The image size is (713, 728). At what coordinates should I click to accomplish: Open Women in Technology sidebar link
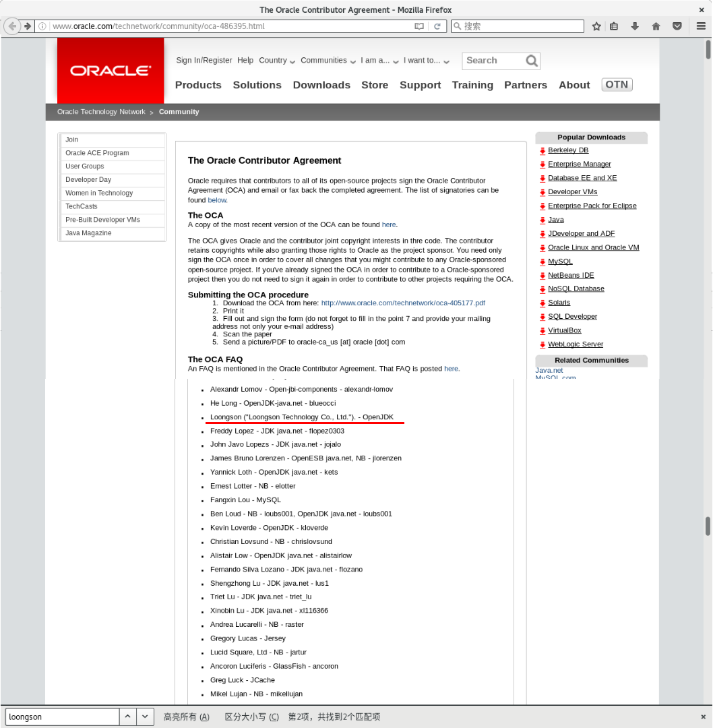99,193
